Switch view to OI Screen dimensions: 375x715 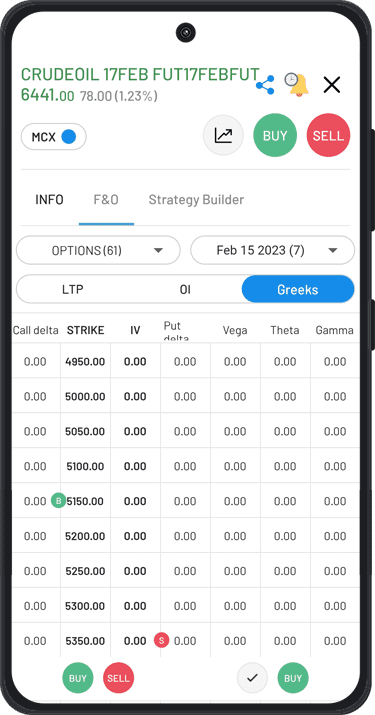(185, 290)
